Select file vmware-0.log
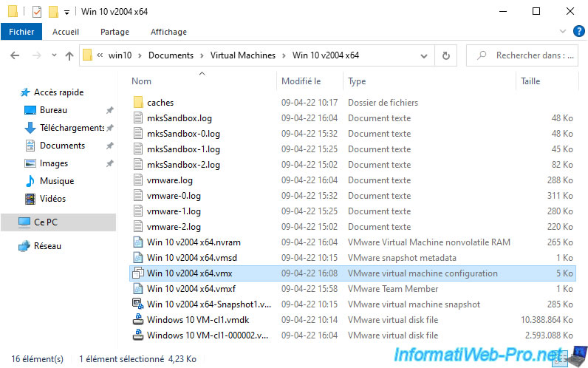Viewport: 588px width, 368px height. click(174, 196)
